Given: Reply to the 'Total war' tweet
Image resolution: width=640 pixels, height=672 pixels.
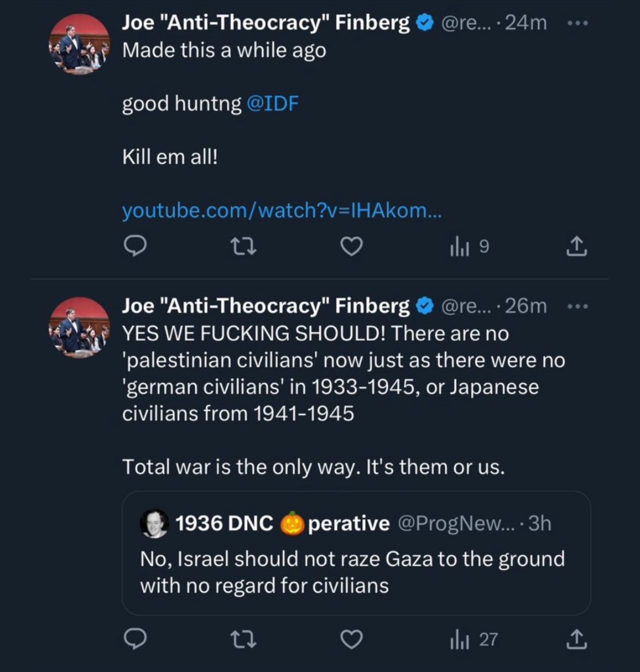Looking at the screenshot, I should (134, 639).
